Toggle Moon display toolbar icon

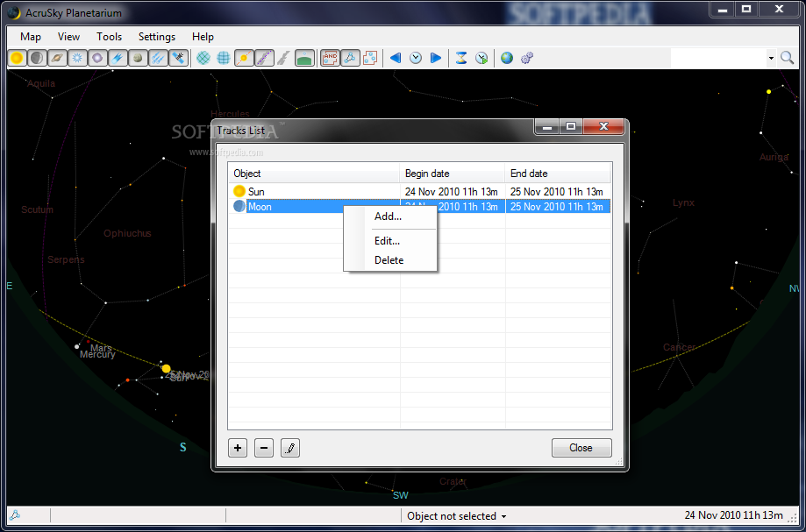point(37,58)
